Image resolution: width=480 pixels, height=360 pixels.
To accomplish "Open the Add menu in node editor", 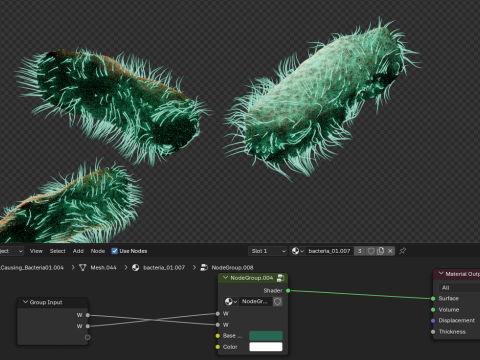I will coord(78,251).
